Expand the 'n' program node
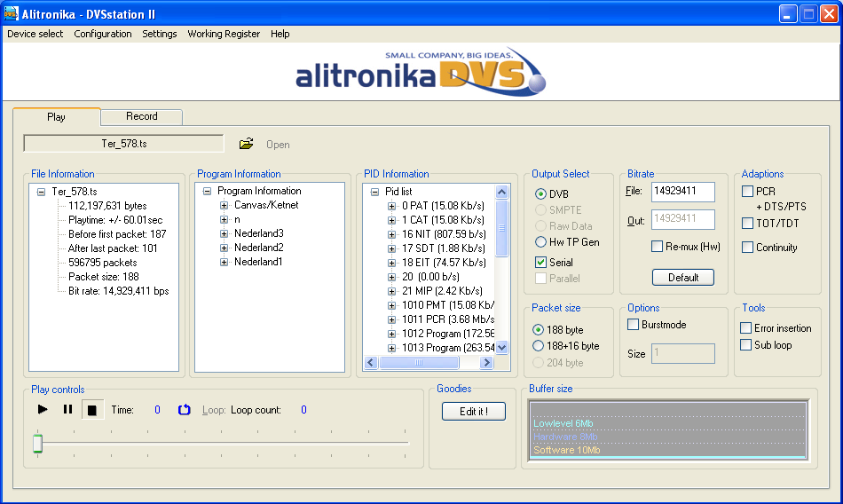843x504 pixels. point(225,219)
